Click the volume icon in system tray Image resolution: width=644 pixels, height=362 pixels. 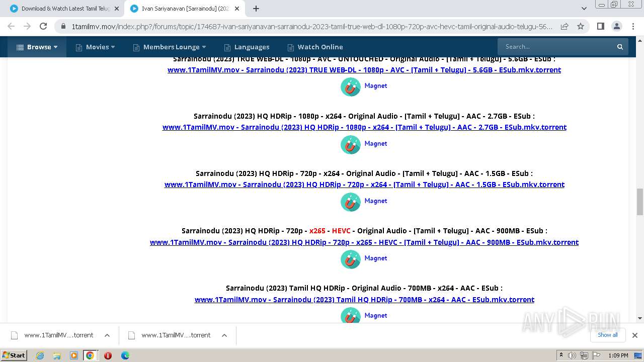(x=572, y=355)
